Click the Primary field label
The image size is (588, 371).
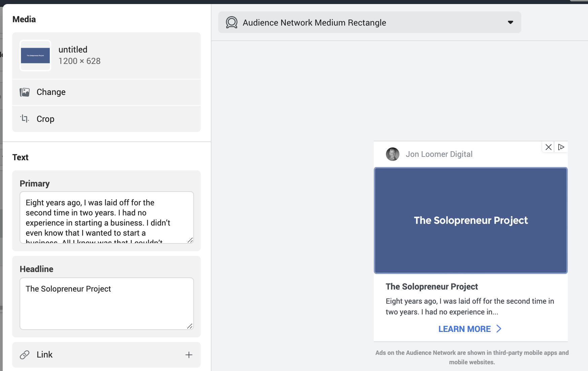35,183
